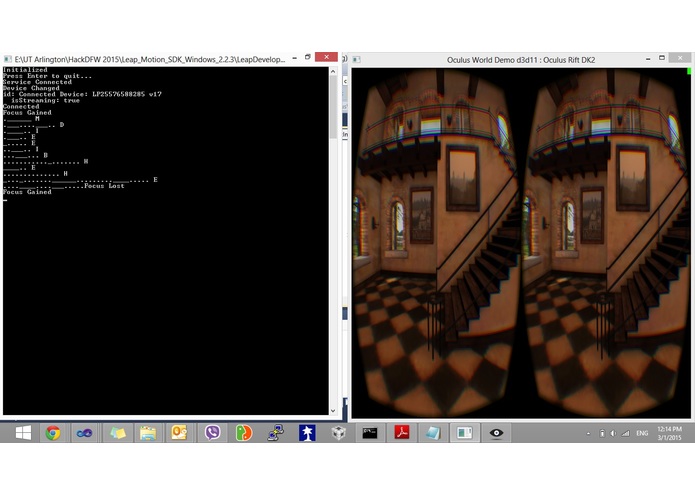Minimize the Leap console window
Screen dimensions: 695x494
pyautogui.click(x=295, y=58)
